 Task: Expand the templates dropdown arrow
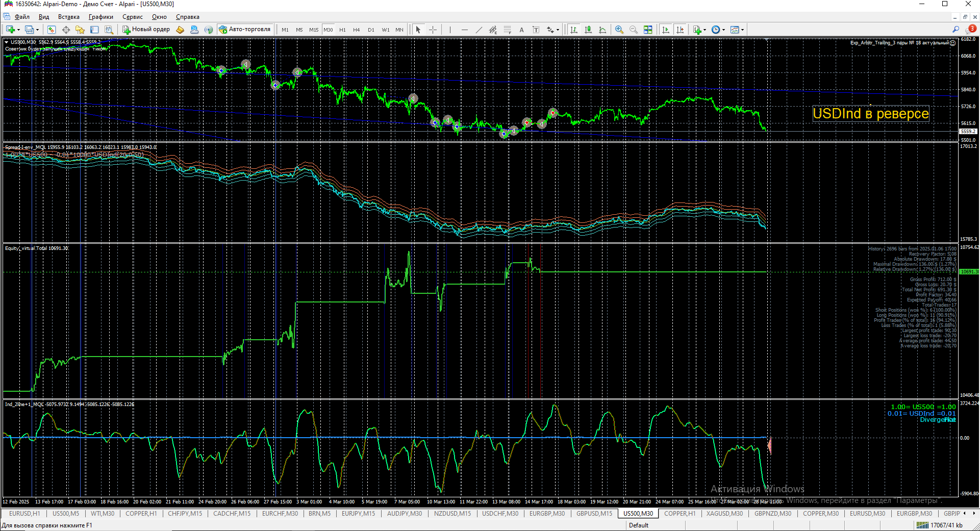coord(742,30)
